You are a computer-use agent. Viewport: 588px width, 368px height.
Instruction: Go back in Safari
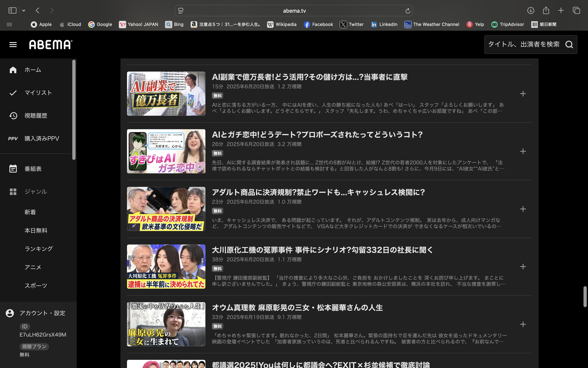point(37,10)
